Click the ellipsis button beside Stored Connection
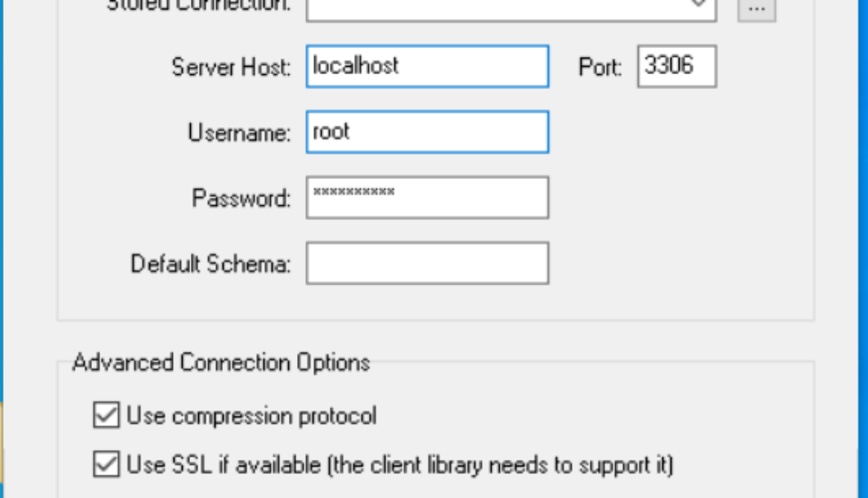 (756, 7)
